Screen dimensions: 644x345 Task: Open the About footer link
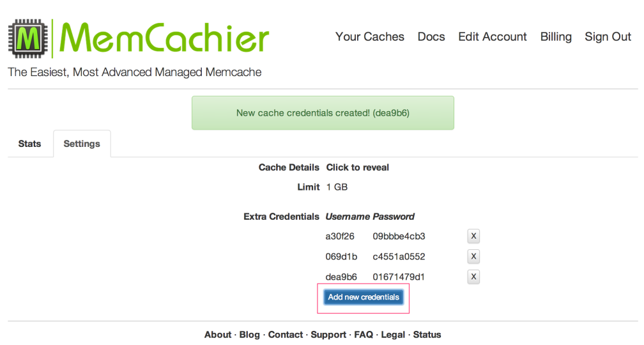point(218,335)
